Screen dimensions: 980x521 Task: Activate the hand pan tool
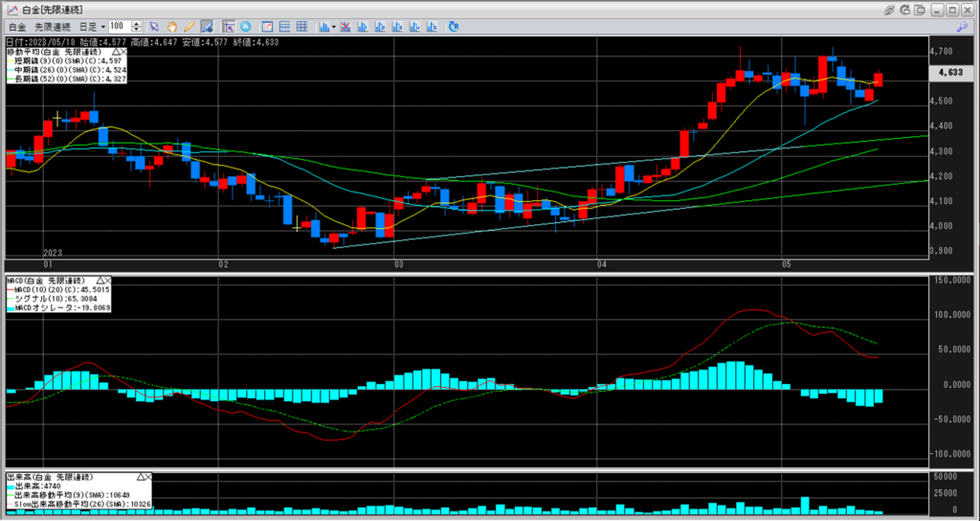coord(171,26)
